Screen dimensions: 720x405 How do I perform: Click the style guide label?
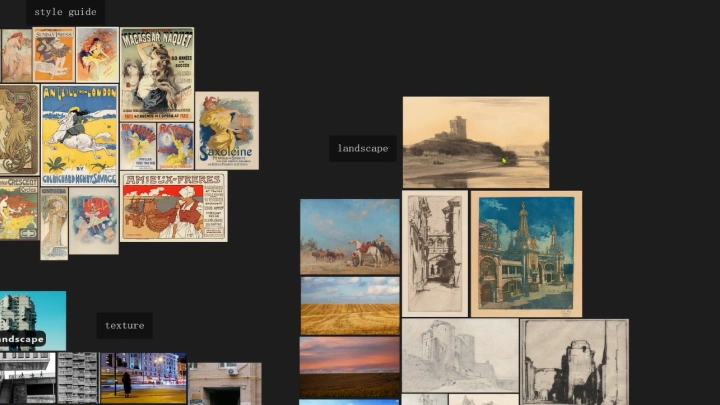(65, 12)
